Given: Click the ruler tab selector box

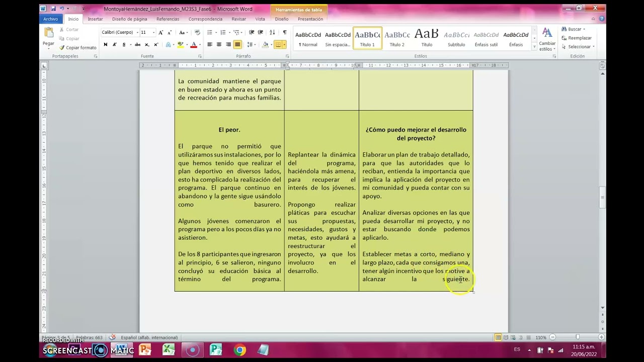Looking at the screenshot, I should point(44,65).
